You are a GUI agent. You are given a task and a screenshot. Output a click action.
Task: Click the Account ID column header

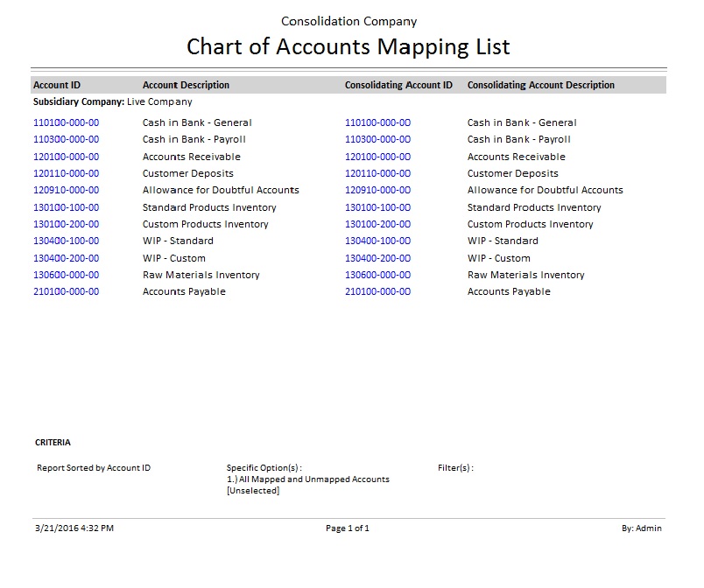pos(57,85)
